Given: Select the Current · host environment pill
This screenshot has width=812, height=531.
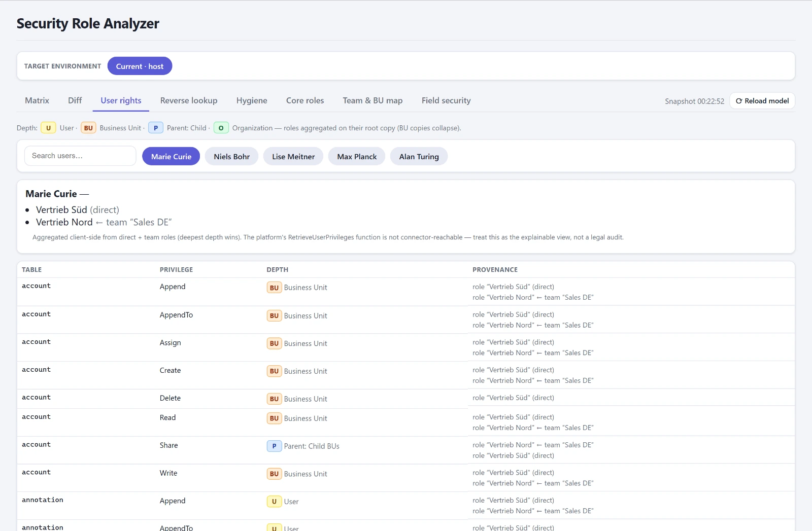Looking at the screenshot, I should pyautogui.click(x=140, y=66).
